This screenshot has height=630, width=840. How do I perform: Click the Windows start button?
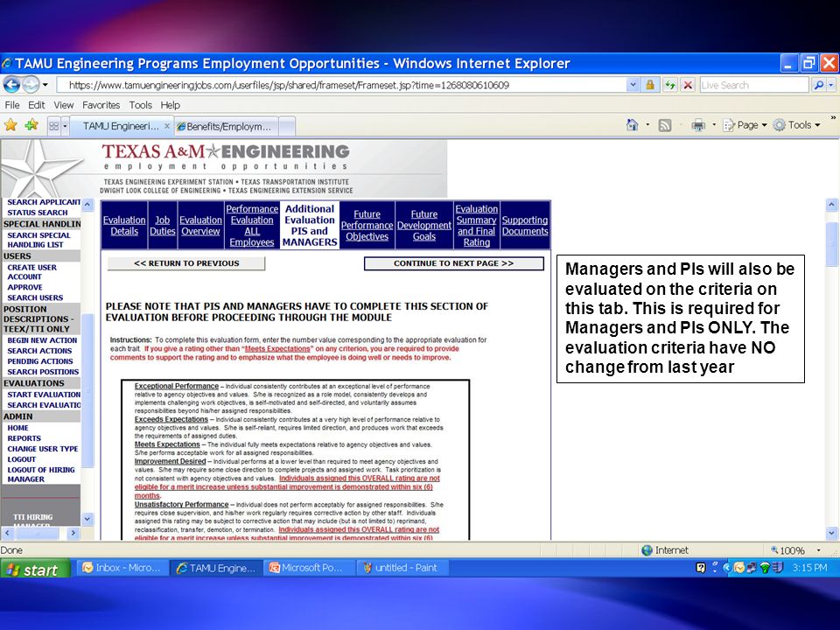point(35,569)
